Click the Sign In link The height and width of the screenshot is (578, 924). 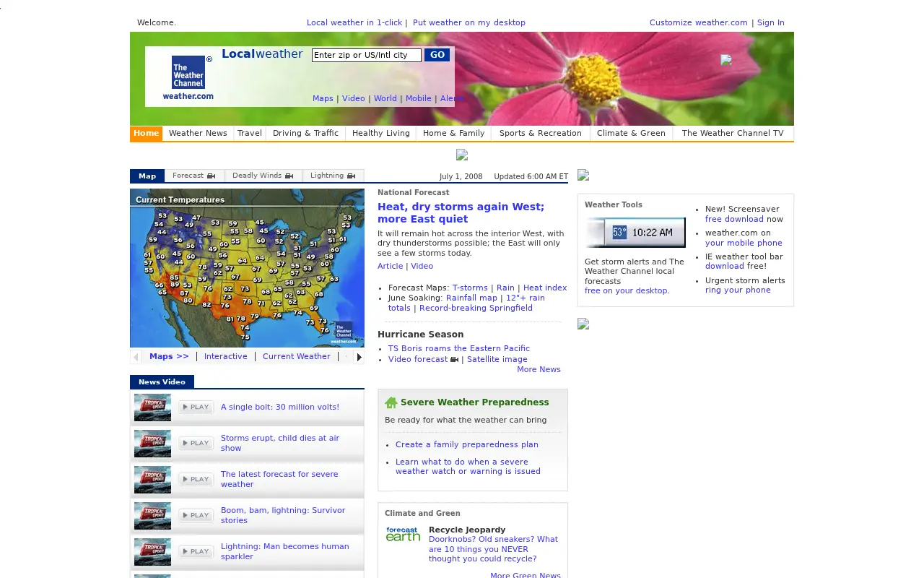pos(771,22)
